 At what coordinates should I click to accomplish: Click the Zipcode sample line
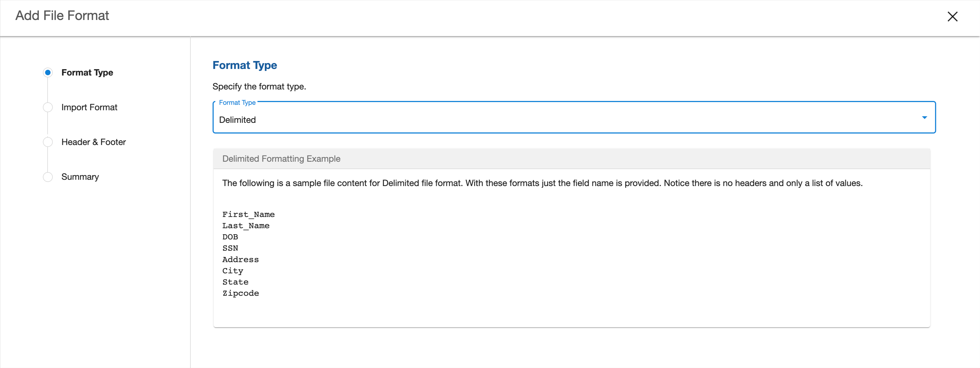(x=241, y=293)
